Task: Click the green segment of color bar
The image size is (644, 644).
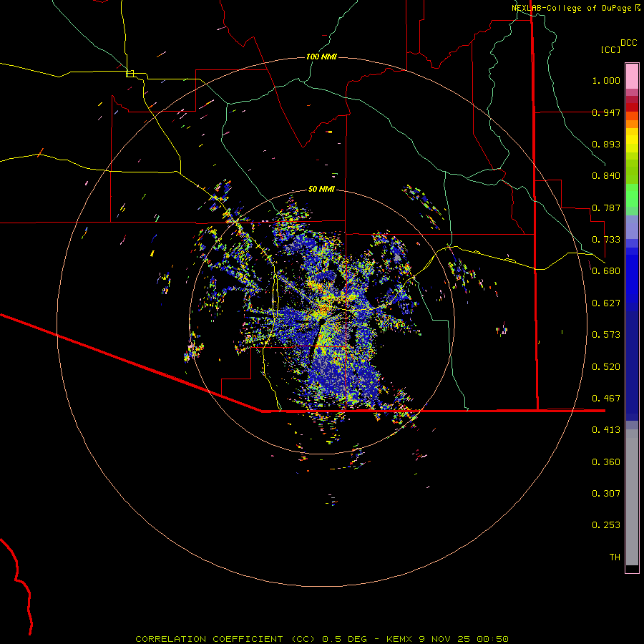Action: [x=632, y=195]
